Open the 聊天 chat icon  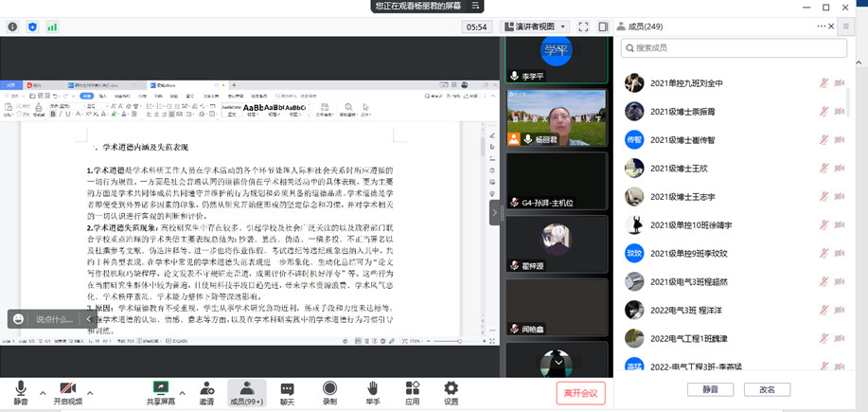click(x=287, y=393)
